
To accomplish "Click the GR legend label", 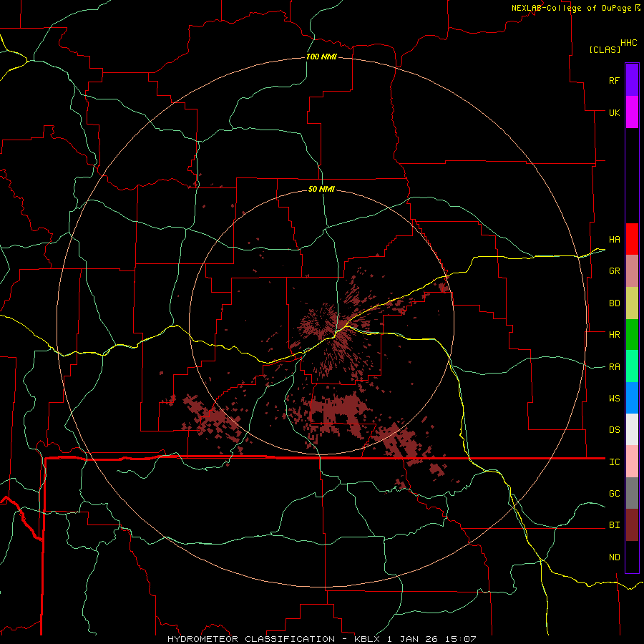I will 615,271.
